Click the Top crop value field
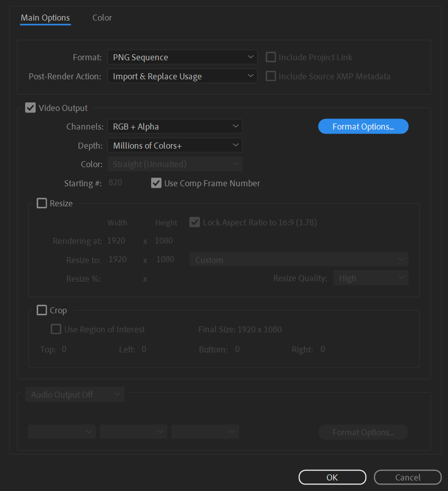The height and width of the screenshot is (491, 448). click(64, 349)
